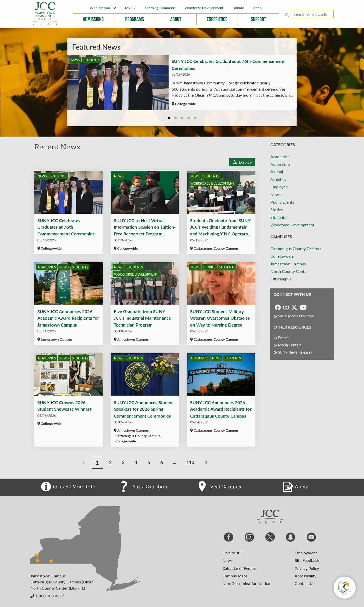Click the footer Instagram circle icon
Image resolution: width=364 pixels, height=607 pixels.
249,537
